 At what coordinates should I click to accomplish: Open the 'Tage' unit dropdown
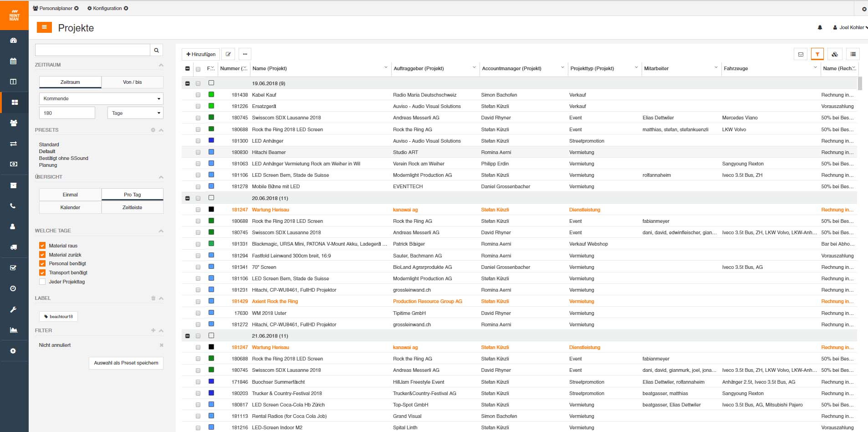pyautogui.click(x=135, y=113)
